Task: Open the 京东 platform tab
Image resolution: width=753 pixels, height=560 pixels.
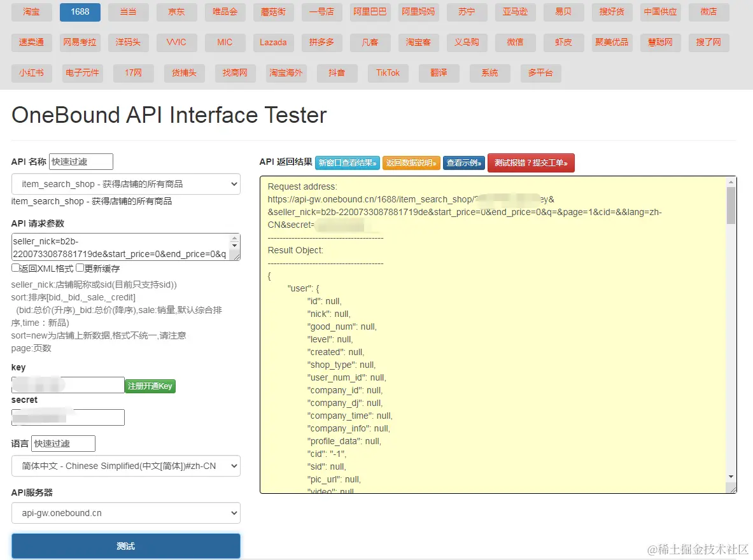Action: pyautogui.click(x=177, y=12)
